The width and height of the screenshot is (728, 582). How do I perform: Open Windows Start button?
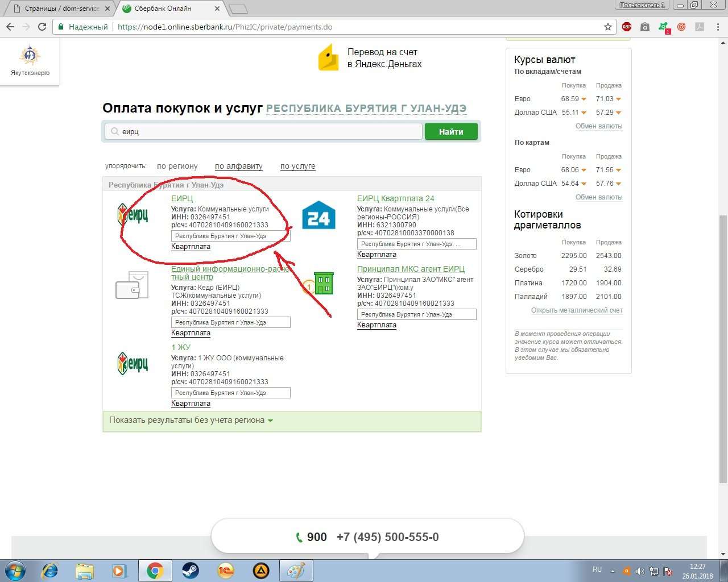pos(15,571)
